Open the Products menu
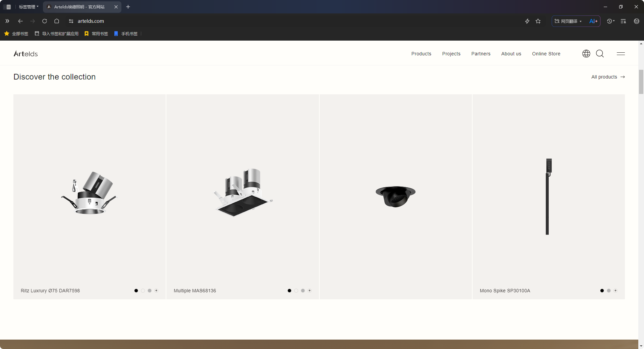Screen dimensions: 644x349 pyautogui.click(x=421, y=54)
